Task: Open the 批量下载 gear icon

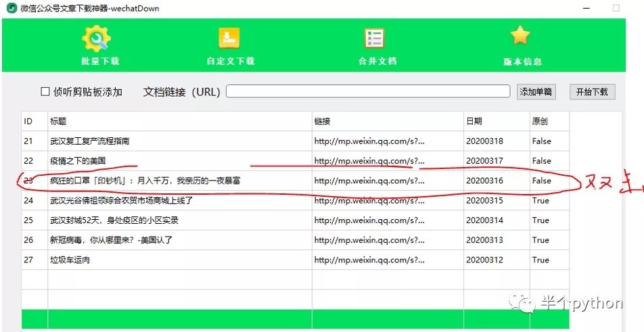Action: (x=96, y=39)
